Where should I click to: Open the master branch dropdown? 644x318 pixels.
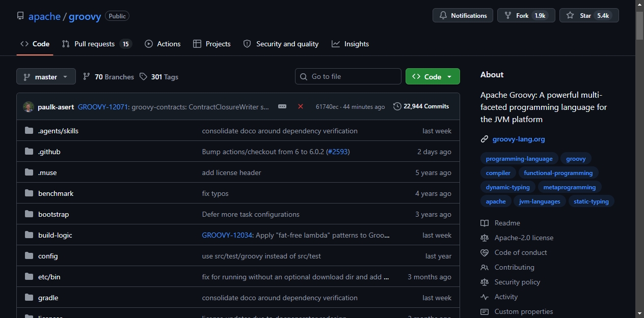pyautogui.click(x=46, y=77)
